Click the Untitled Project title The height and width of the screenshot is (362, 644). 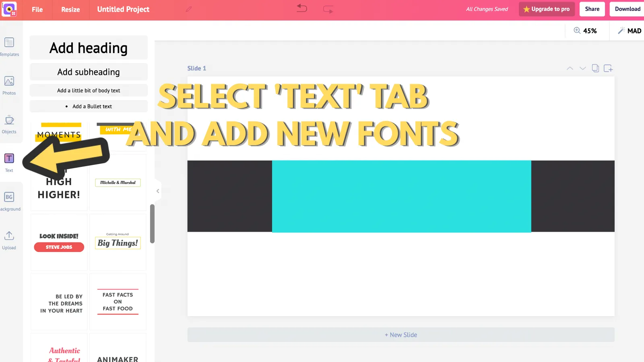click(123, 9)
